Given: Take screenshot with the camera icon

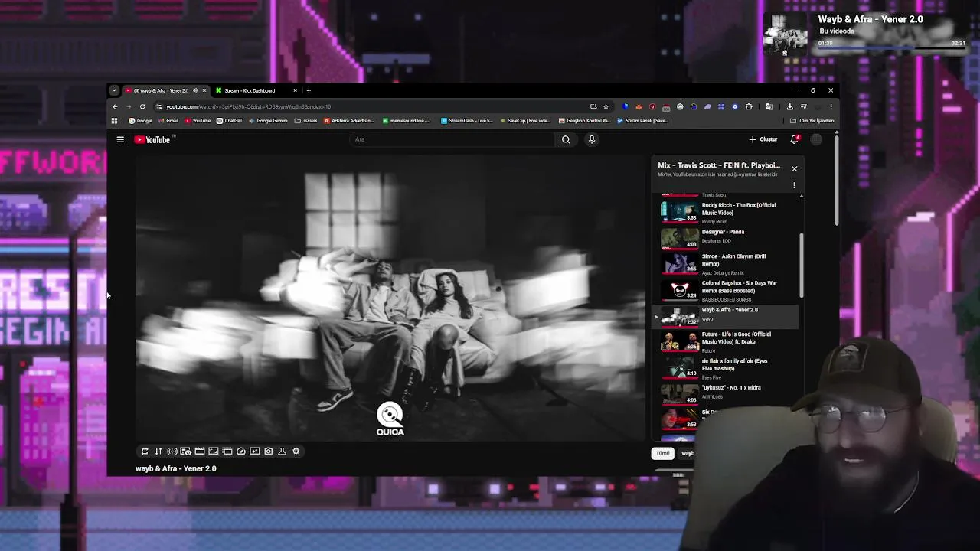Looking at the screenshot, I should tap(269, 452).
